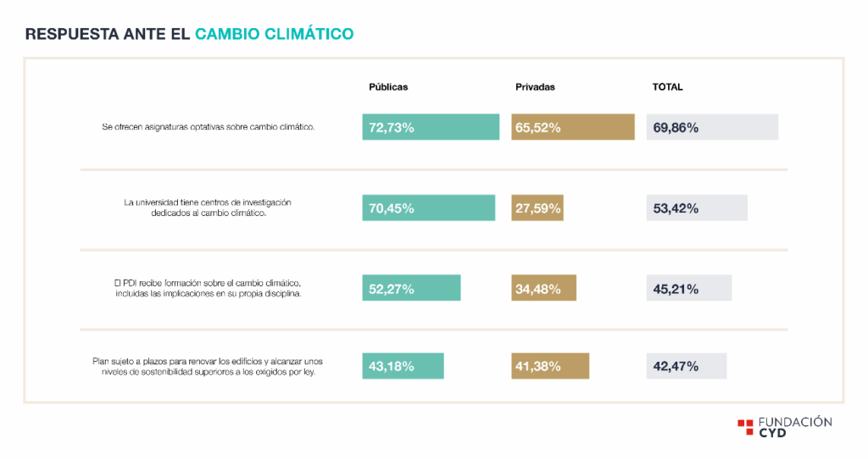
Task: Click the row label about PDI formación
Action: [x=209, y=288]
